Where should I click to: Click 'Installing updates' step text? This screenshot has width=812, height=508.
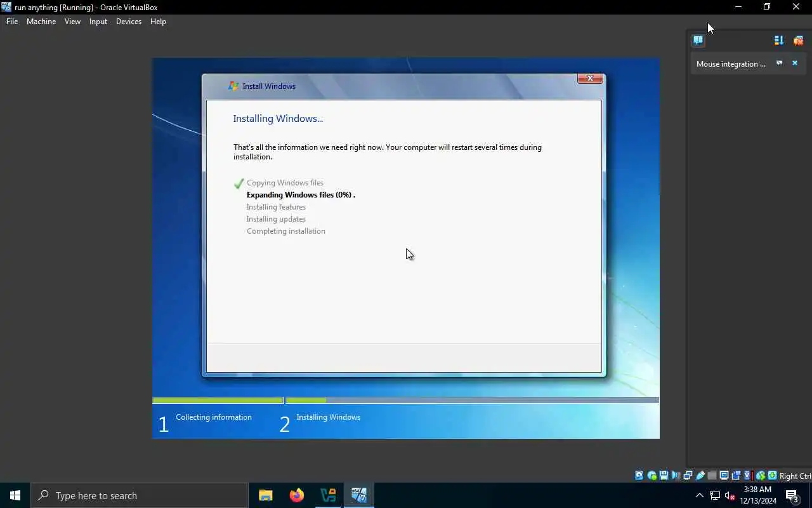click(x=276, y=218)
